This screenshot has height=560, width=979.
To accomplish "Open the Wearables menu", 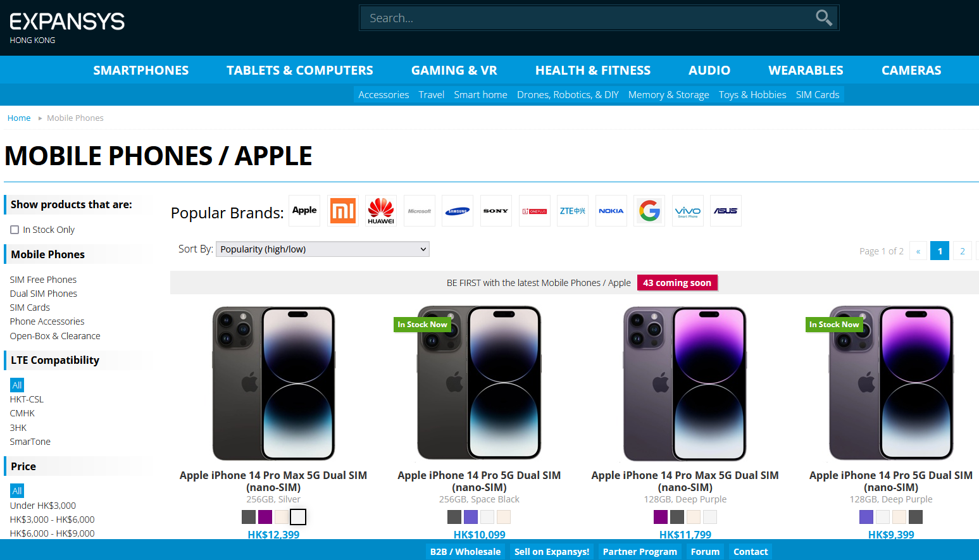I will coord(806,70).
